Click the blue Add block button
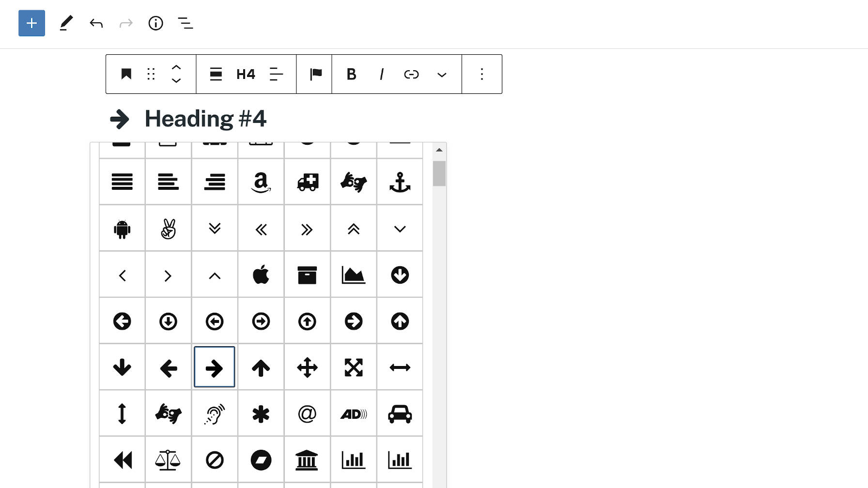868x488 pixels. pyautogui.click(x=31, y=23)
